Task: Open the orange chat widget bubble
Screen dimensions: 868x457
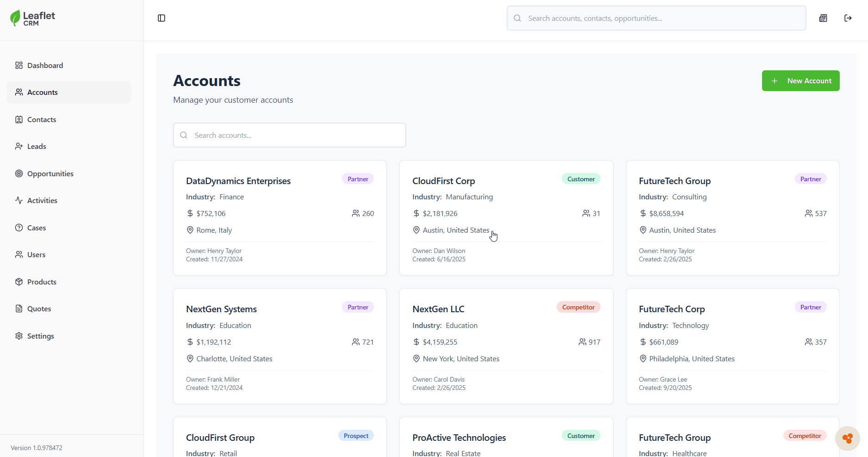Action: (x=847, y=438)
